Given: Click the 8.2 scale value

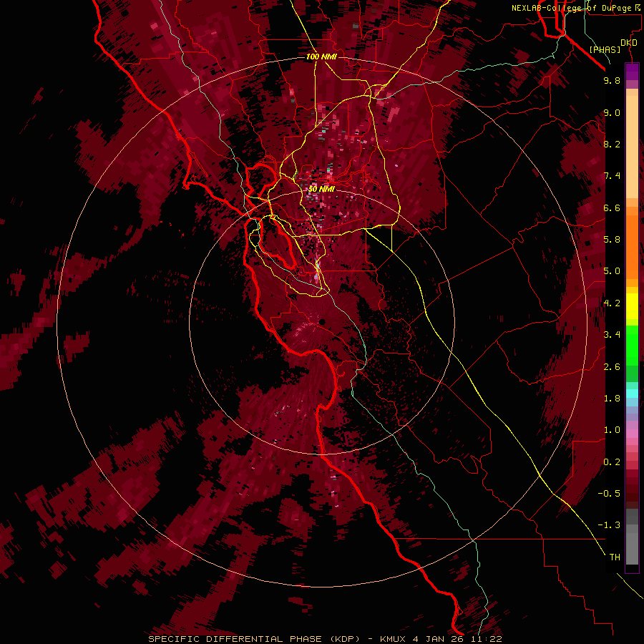Looking at the screenshot, I should [x=612, y=144].
